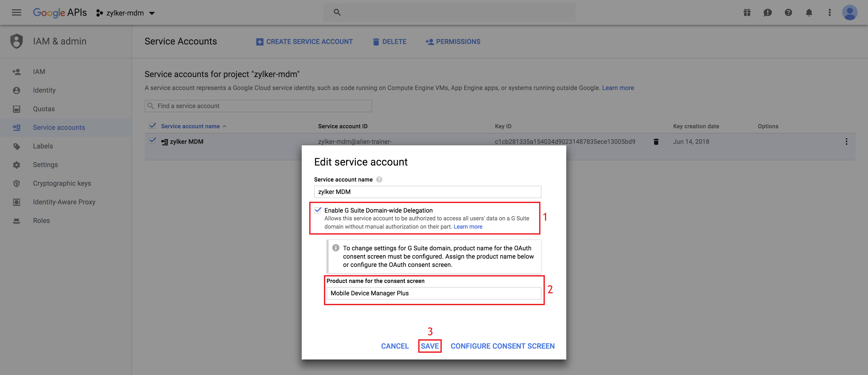Click help icon beside Service account name
Viewport: 868px width, 375px height.
pos(379,179)
